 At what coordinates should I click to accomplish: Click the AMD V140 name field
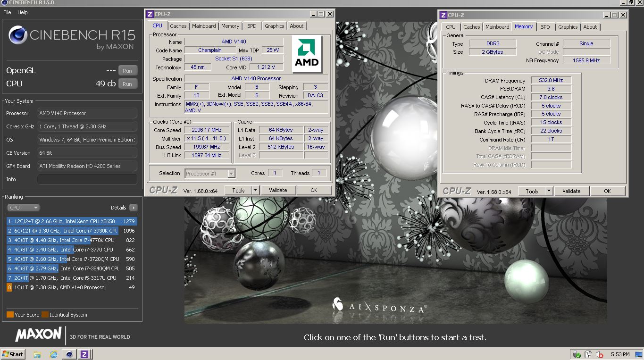[234, 42]
